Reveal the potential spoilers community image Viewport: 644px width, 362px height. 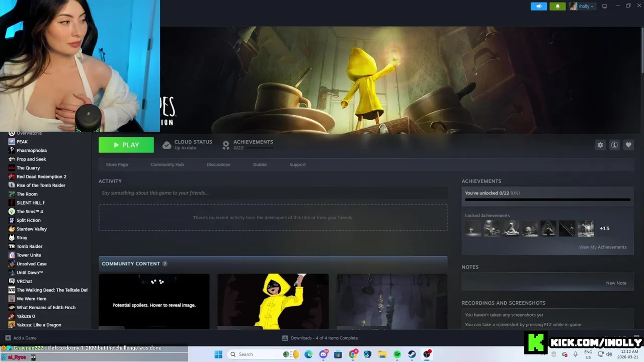tap(154, 302)
